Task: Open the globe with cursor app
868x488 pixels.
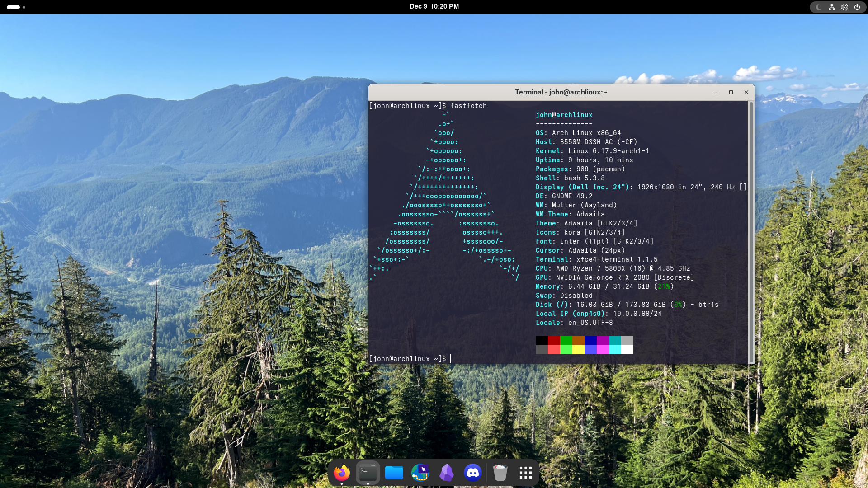Action: pos(420,473)
